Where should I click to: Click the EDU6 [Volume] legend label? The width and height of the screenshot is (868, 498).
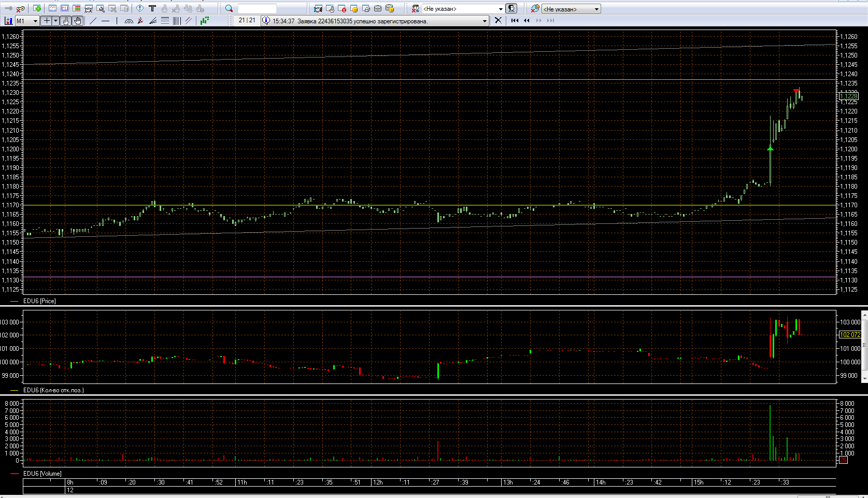coord(42,474)
